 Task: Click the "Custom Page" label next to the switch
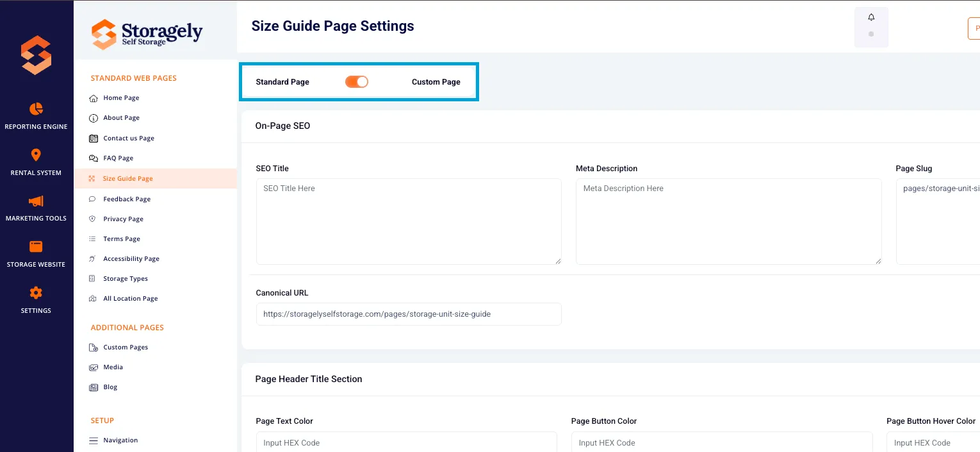tap(436, 82)
